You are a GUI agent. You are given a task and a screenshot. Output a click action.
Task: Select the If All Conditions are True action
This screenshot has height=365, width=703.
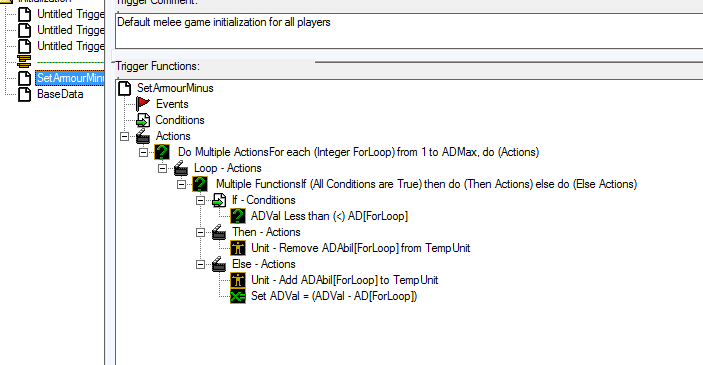[x=426, y=184]
